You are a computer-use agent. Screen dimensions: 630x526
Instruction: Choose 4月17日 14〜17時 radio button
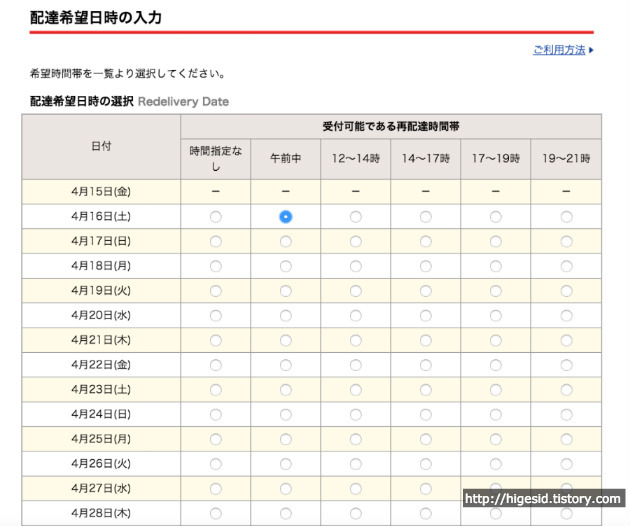point(426,242)
